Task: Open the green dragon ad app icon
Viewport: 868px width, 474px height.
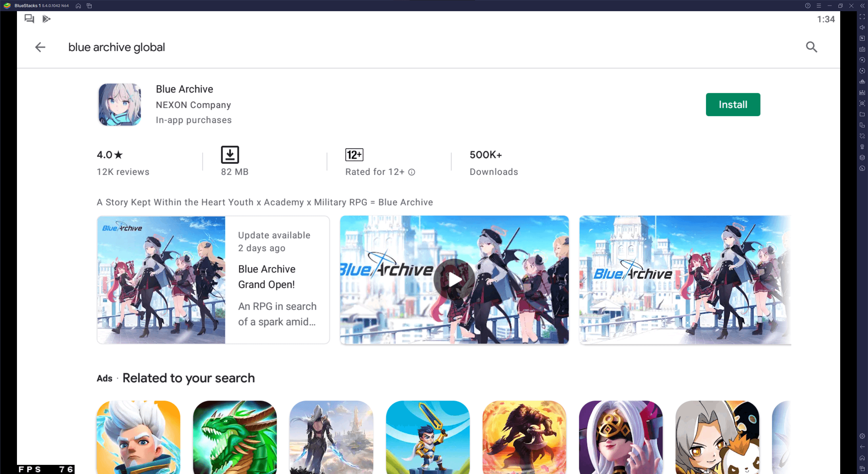Action: (235, 437)
